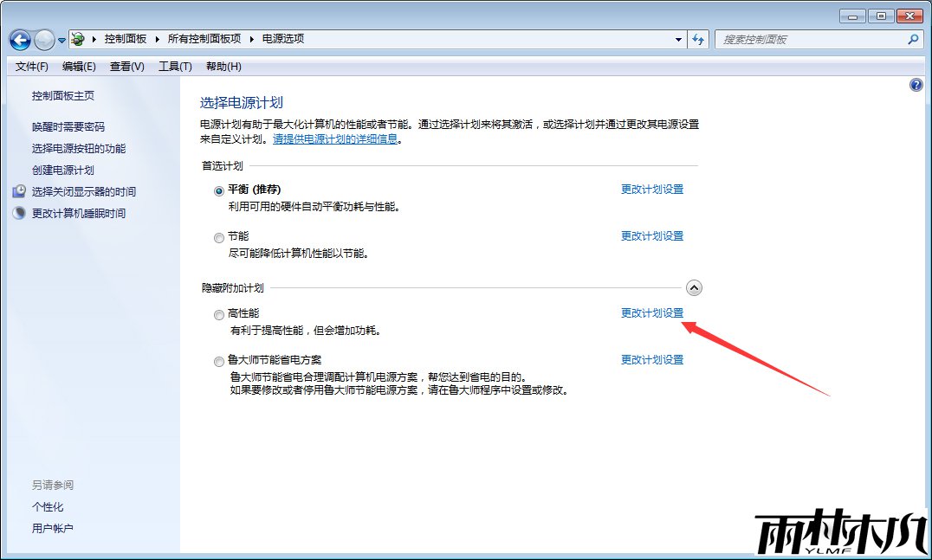This screenshot has height=560, width=932.
Task: Select the 高性能 power plan radio button
Action: 218,314
